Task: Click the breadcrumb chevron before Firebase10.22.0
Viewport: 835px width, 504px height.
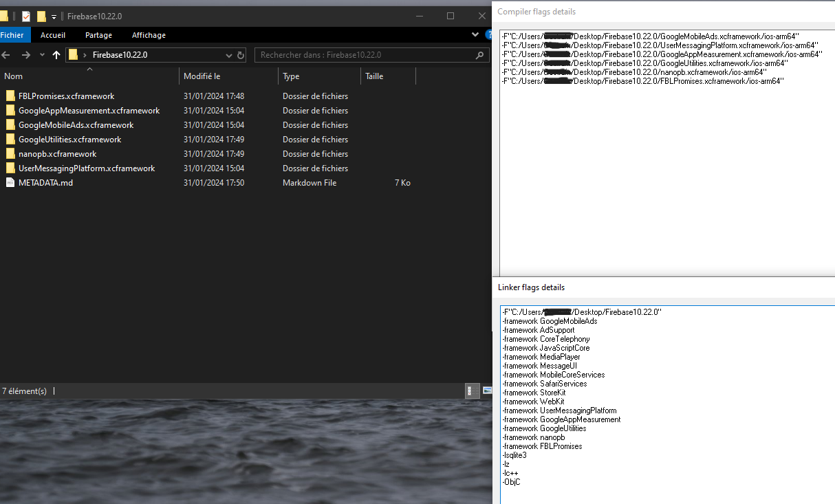Action: [85, 55]
